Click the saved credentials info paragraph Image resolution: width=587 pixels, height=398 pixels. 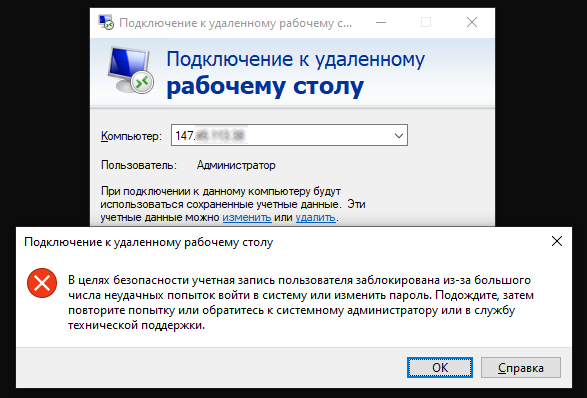point(233,204)
